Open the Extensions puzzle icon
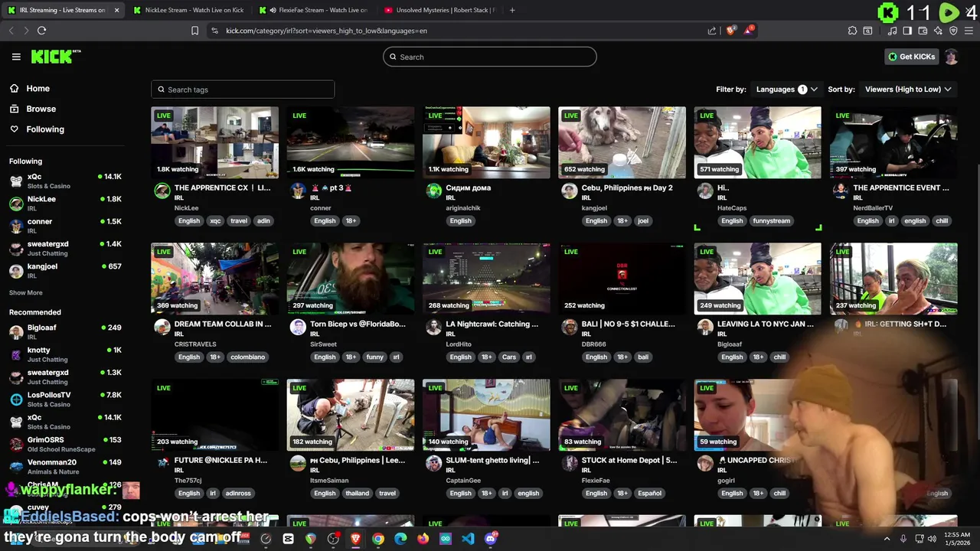The height and width of the screenshot is (551, 980). point(852,31)
